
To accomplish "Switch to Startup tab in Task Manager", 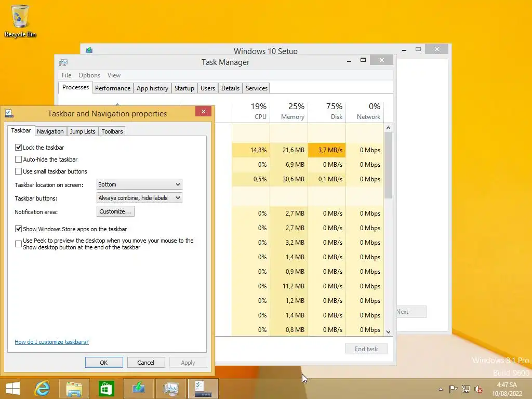I will (184, 88).
